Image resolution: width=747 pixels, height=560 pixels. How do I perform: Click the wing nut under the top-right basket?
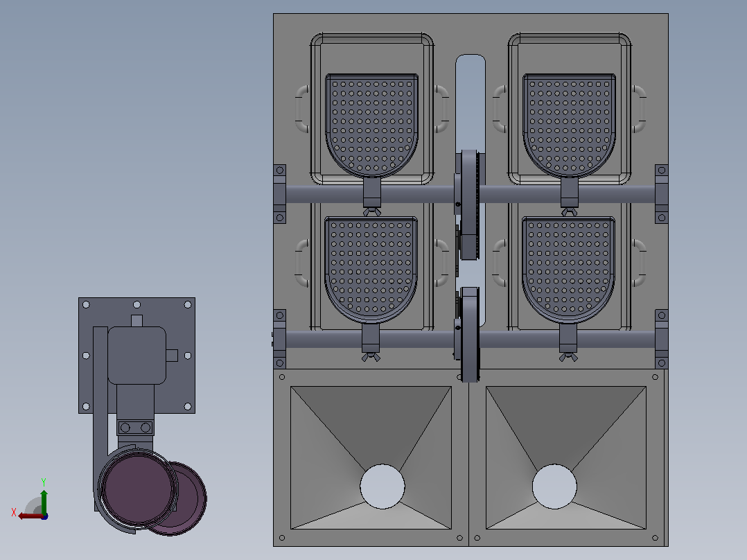click(569, 211)
